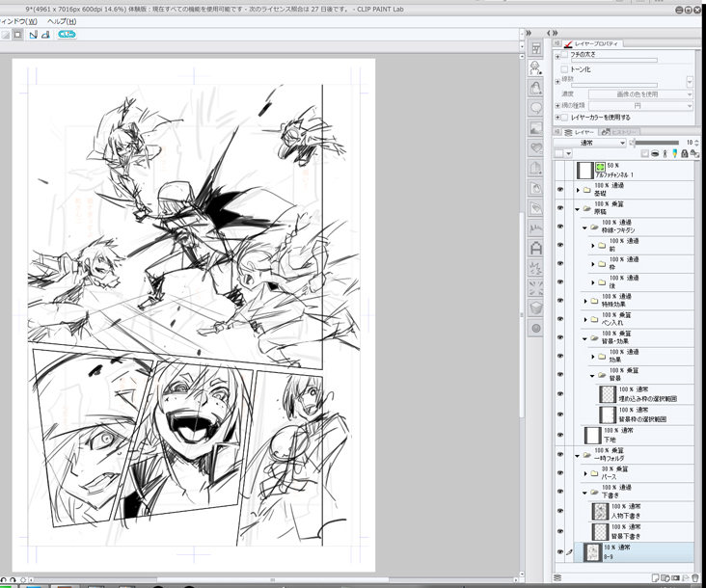Check the レイヤーカラーを使用する option
This screenshot has width=706, height=588.
[564, 118]
